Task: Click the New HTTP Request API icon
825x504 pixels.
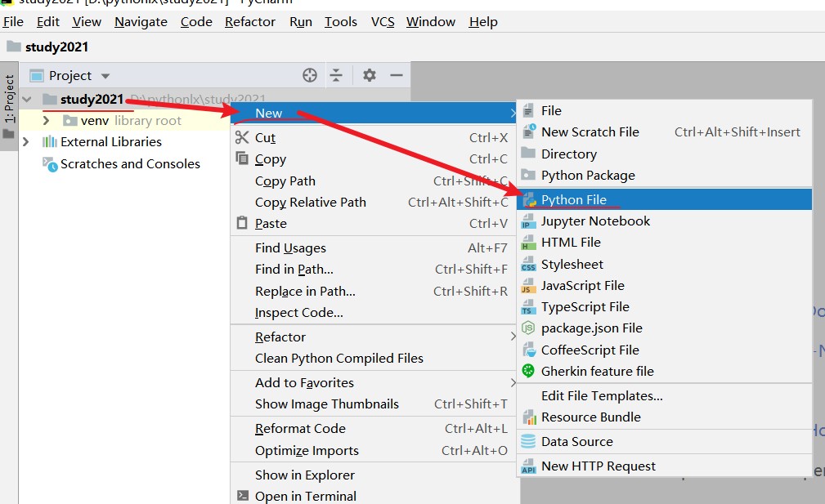Action: point(528,466)
